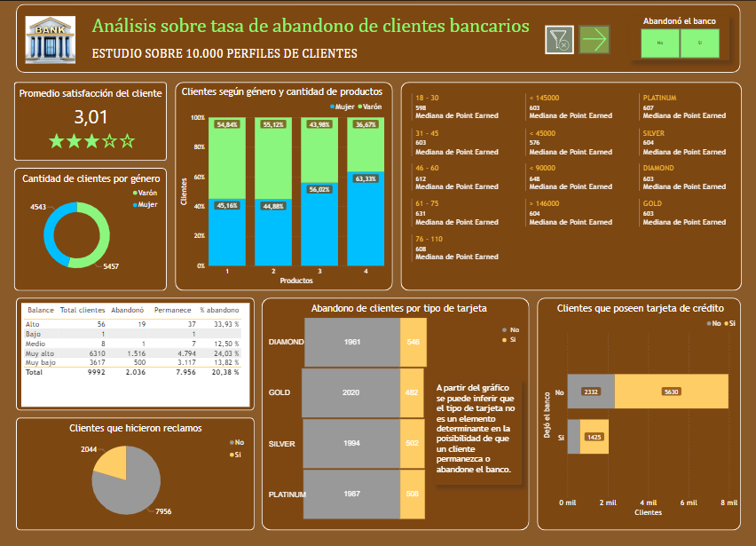Click the SILVER yellow bar showing 502
The height and width of the screenshot is (546, 756).
point(413,444)
